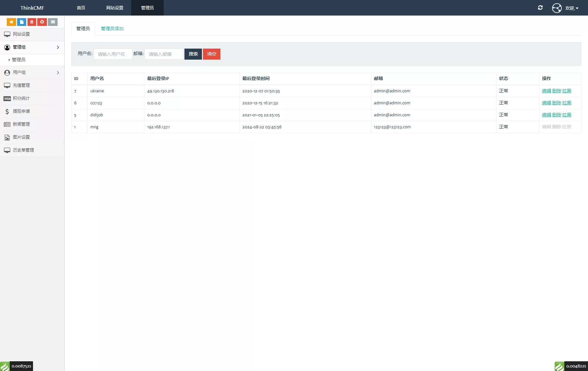This screenshot has width=588, height=371.
Task: Go to 首页 in the top navigation
Action: coord(81,8)
